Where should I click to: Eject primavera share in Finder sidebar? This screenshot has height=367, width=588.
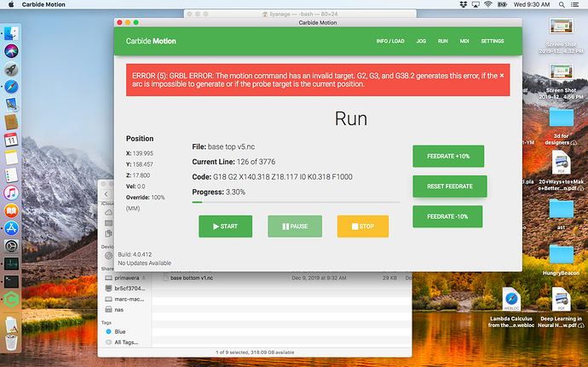(x=144, y=278)
